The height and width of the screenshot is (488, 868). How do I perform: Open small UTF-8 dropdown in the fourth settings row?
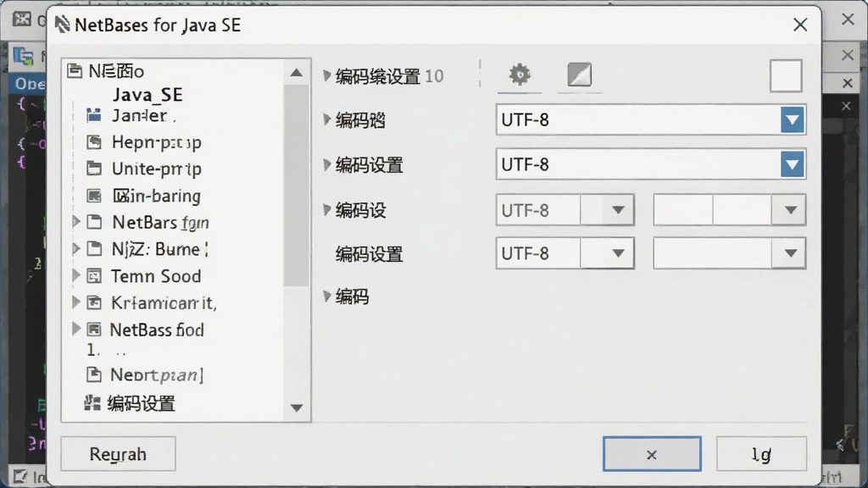[618, 253]
